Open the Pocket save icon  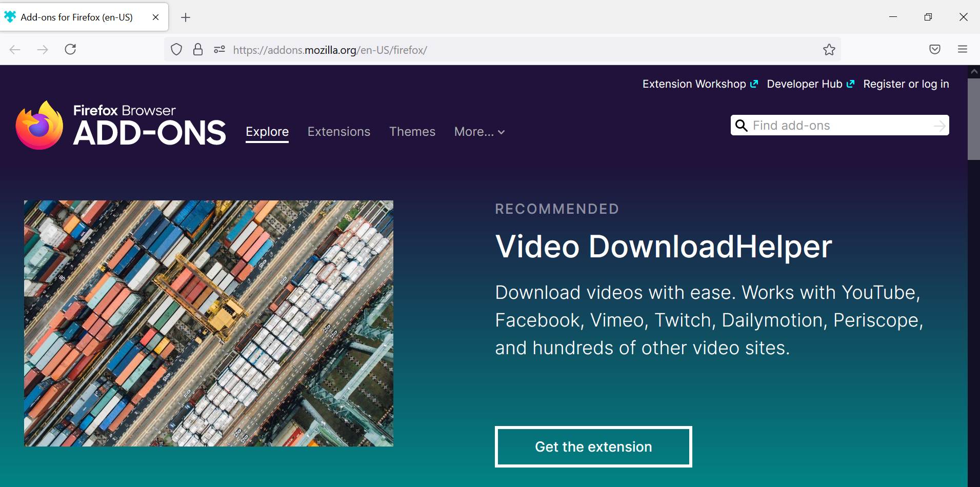coord(935,49)
